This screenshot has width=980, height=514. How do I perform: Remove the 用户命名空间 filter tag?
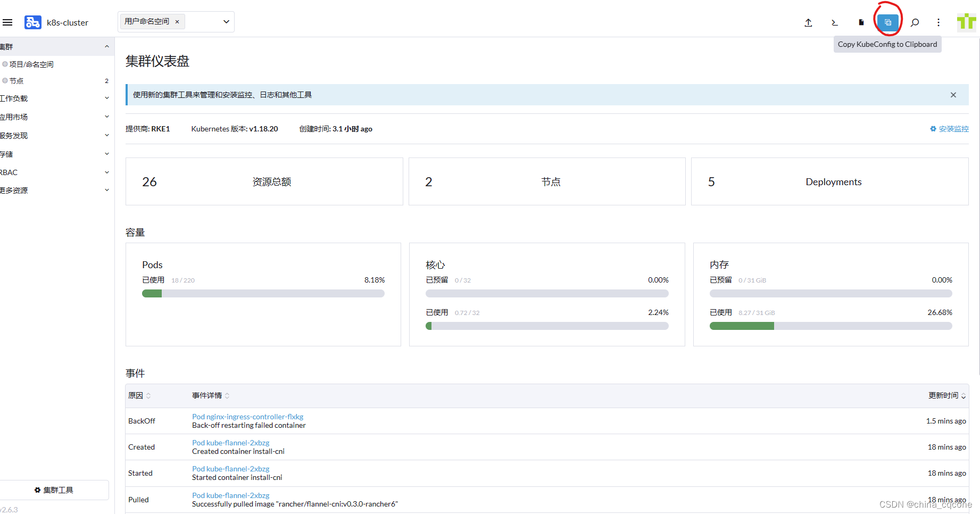point(177,22)
